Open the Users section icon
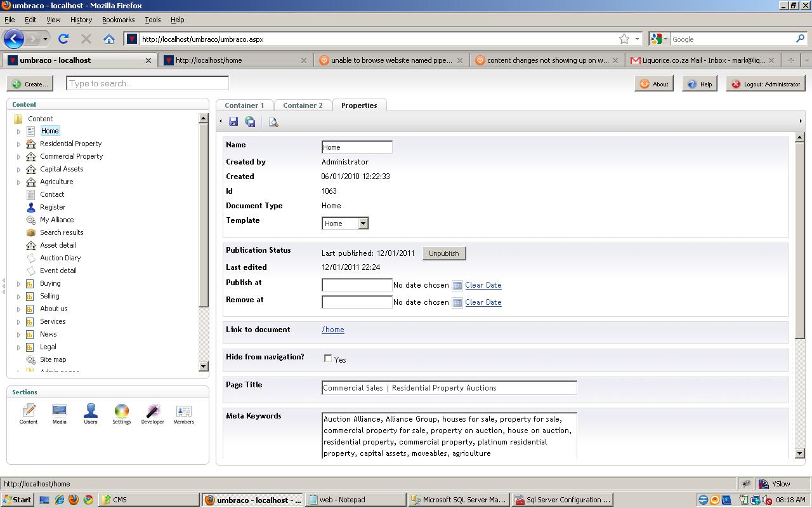 (91, 413)
